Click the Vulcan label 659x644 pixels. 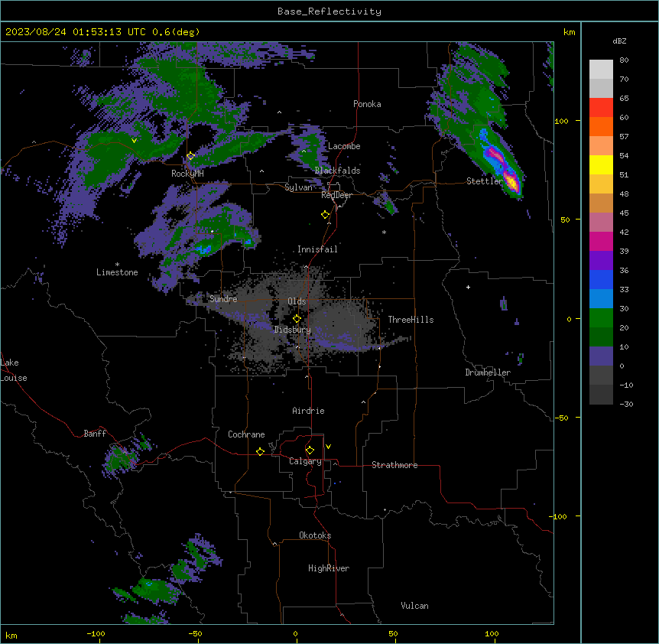[x=414, y=606]
